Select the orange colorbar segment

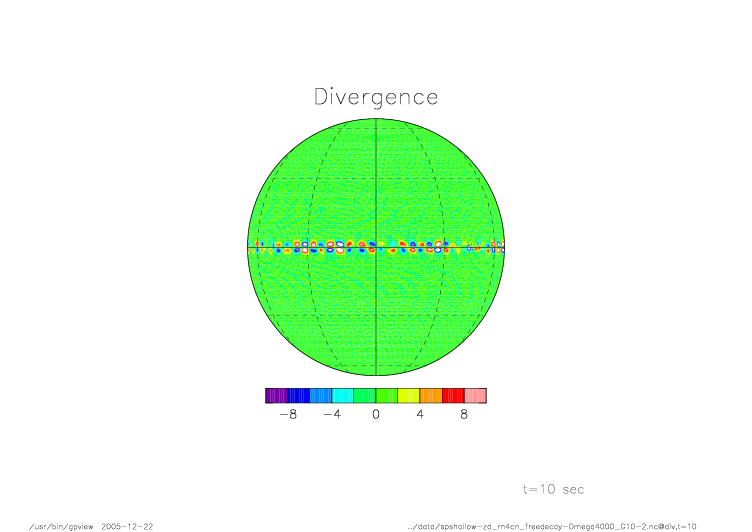pos(430,396)
